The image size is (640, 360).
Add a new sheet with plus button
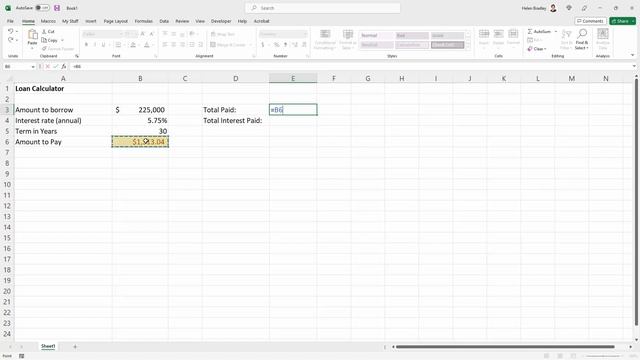(x=75, y=347)
